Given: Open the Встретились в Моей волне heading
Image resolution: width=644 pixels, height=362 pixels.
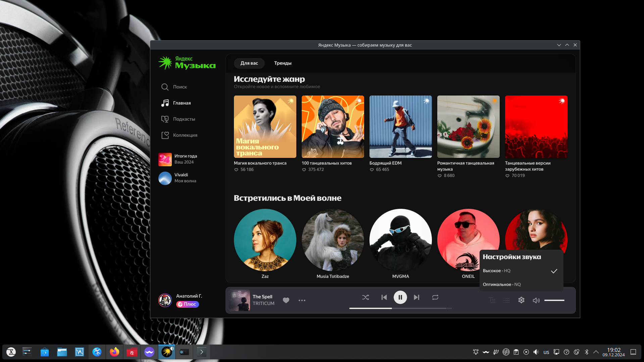Looking at the screenshot, I should click(288, 198).
